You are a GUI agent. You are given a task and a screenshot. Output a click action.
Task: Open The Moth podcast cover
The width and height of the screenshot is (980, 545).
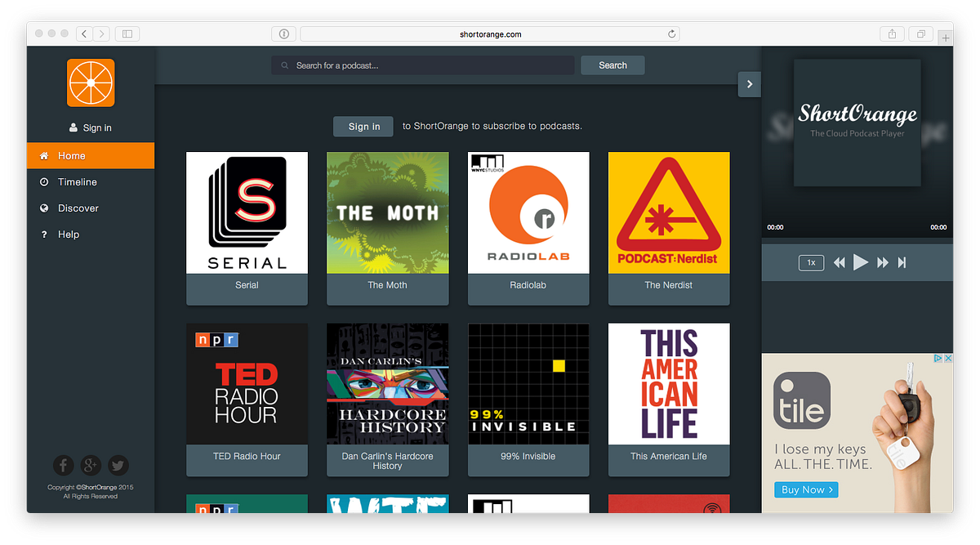(387, 212)
